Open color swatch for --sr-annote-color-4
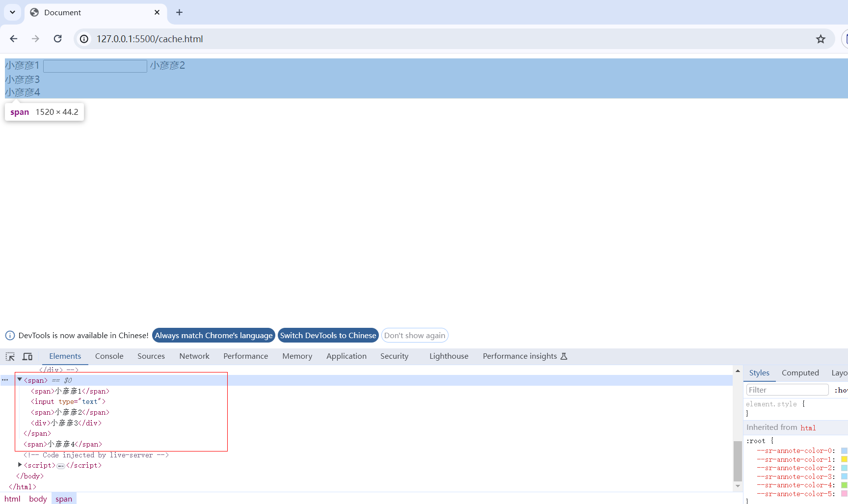 click(x=844, y=485)
